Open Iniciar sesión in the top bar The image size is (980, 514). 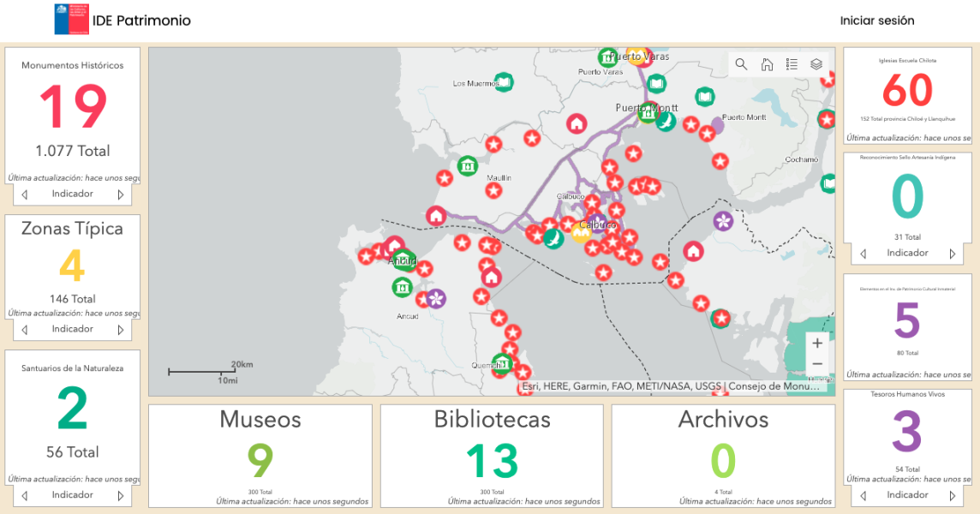pyautogui.click(x=877, y=20)
